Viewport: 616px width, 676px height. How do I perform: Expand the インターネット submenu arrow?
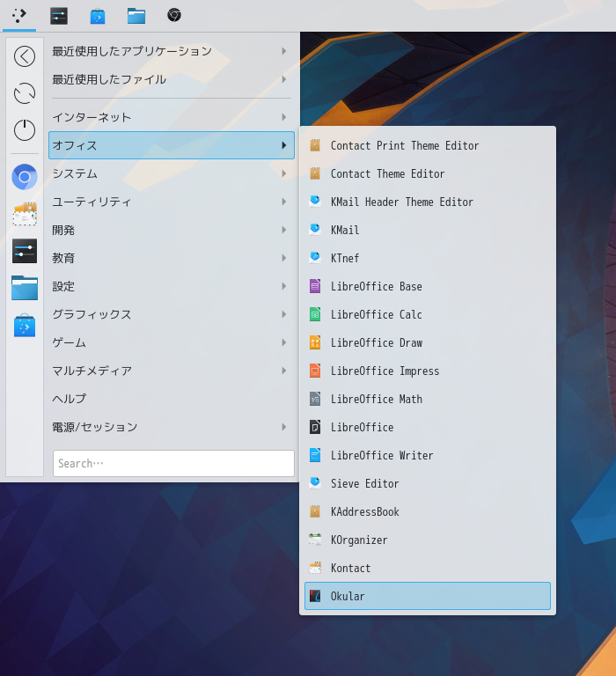pyautogui.click(x=284, y=117)
